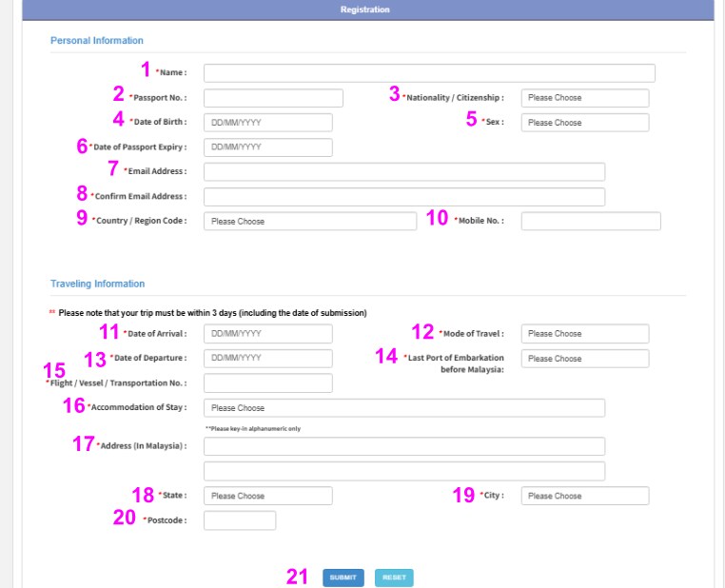This screenshot has height=588, width=725.
Task: Open the Nationality / Citizenship dropdown
Action: point(584,98)
